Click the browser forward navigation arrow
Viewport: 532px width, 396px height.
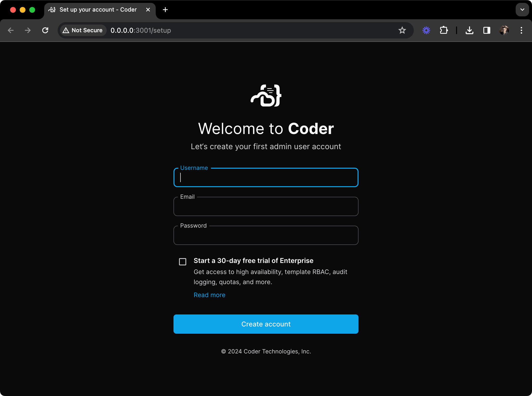(x=28, y=30)
